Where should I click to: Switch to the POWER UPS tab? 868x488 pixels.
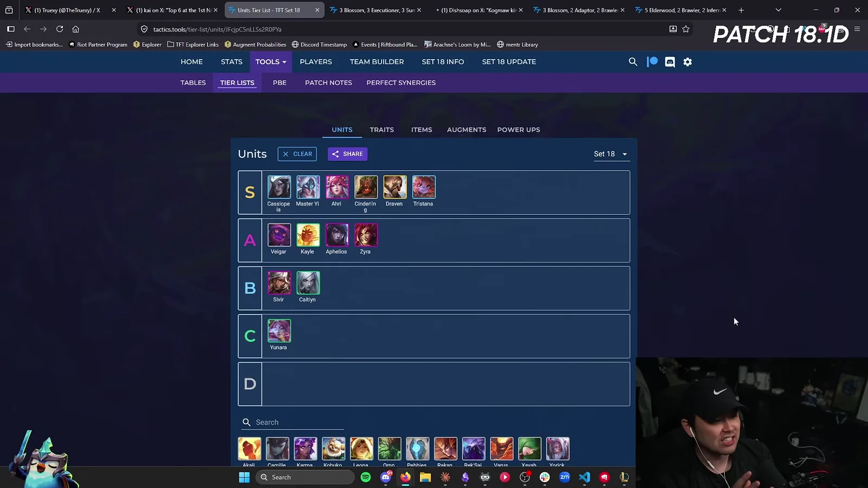[519, 130]
